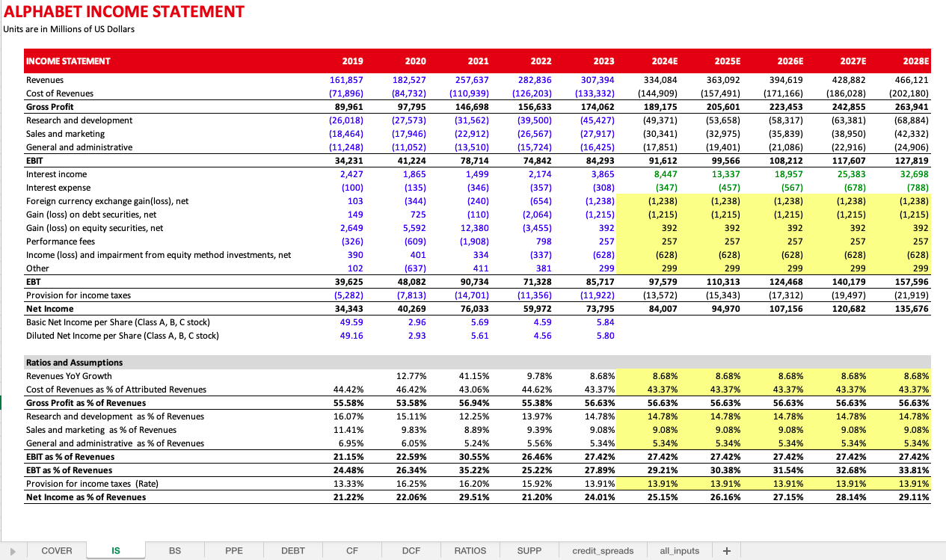Select 2019 Gross Profit % value 55.58%

coord(348,403)
